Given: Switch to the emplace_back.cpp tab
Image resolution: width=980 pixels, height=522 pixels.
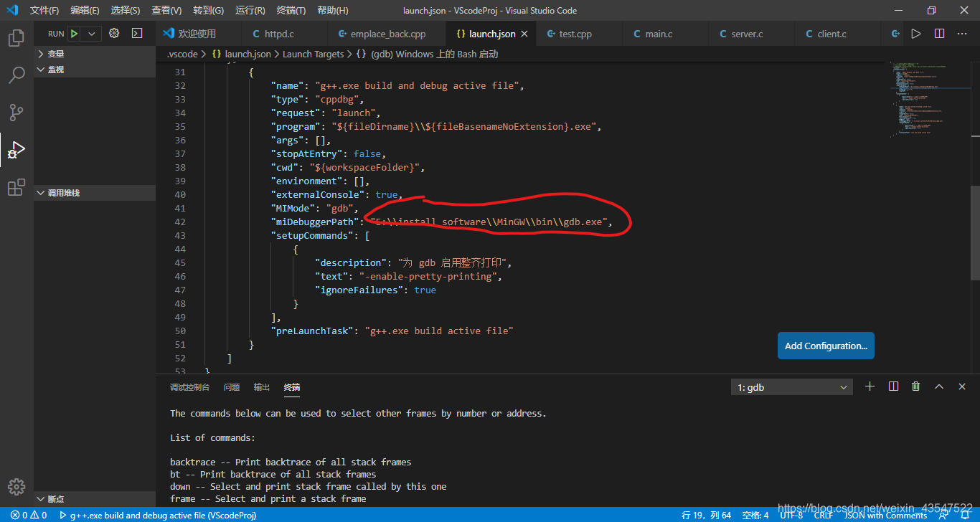Looking at the screenshot, I should (387, 34).
